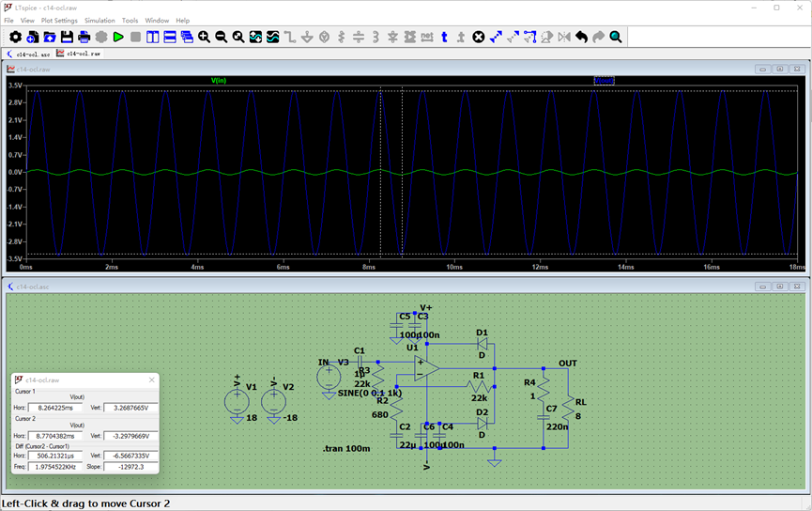812x511 pixels.
Task: Open the Pick visible traces icon
Action: click(272, 37)
